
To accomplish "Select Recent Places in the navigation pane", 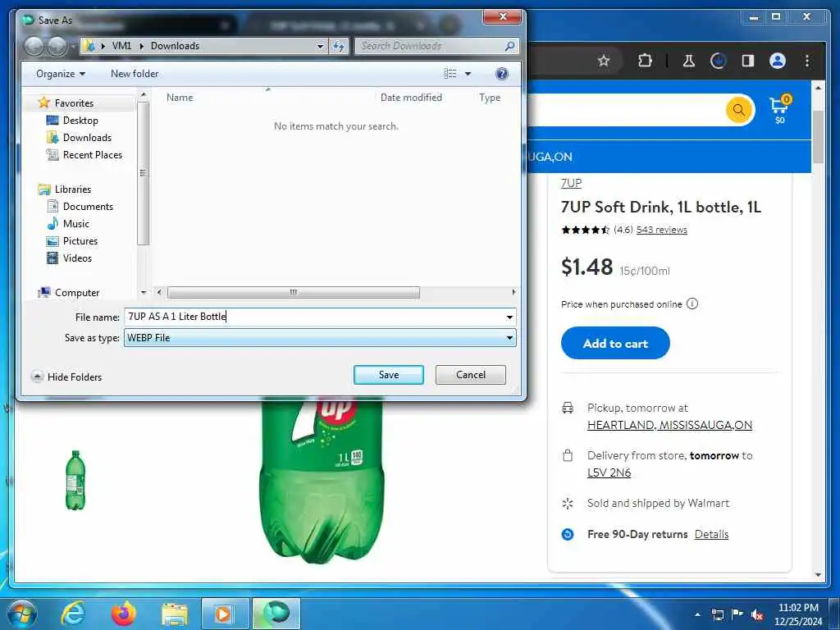I will coord(92,155).
